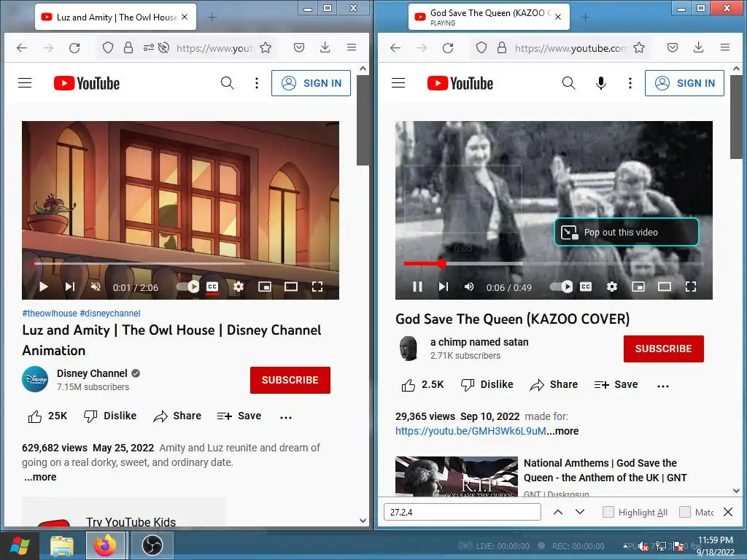Open miniplayer for the Kazoo Cover video
The image size is (747, 560).
click(638, 287)
